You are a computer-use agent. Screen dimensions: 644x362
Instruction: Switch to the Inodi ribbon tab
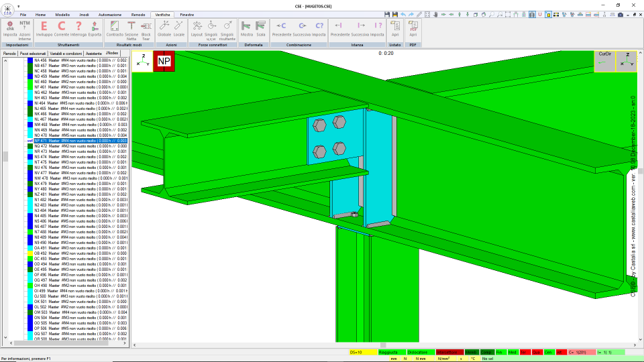[x=84, y=15]
